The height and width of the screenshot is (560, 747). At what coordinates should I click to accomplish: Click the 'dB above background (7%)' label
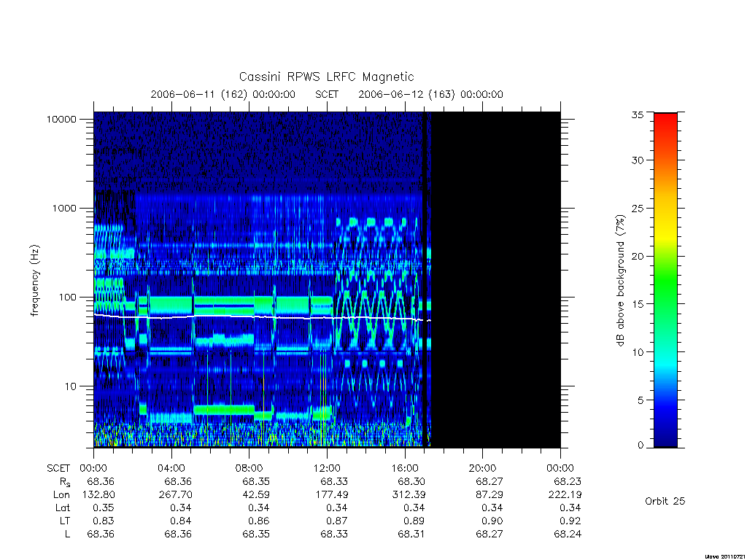620,281
